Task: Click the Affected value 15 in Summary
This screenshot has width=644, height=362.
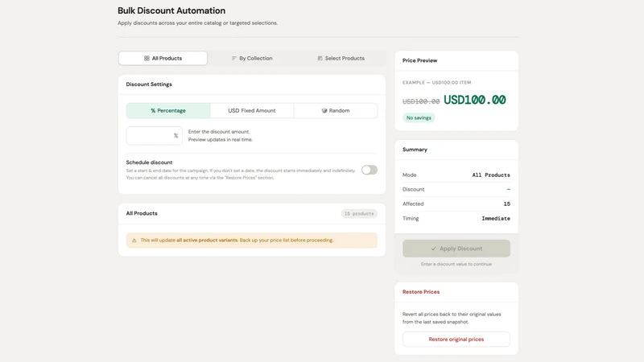Action: (507, 204)
